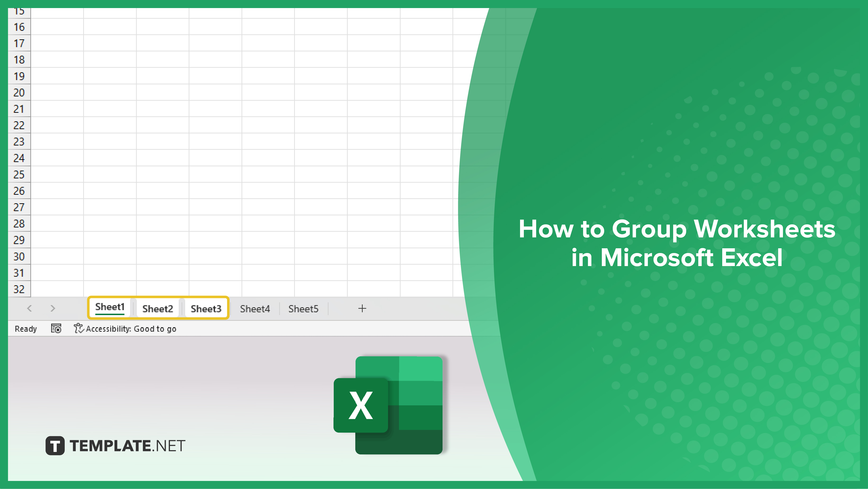The height and width of the screenshot is (489, 868).
Task: Select row 30 header
Action: [x=19, y=256]
